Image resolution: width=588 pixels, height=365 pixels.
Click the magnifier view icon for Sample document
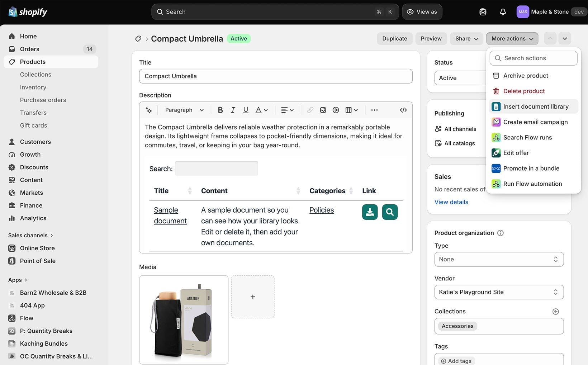(390, 212)
